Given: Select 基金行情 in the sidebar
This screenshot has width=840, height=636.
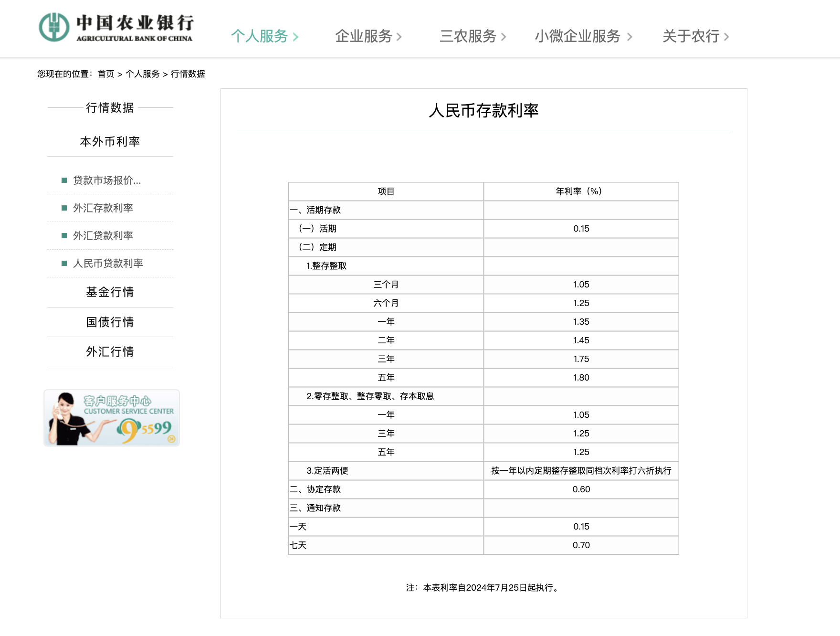Looking at the screenshot, I should 109,292.
